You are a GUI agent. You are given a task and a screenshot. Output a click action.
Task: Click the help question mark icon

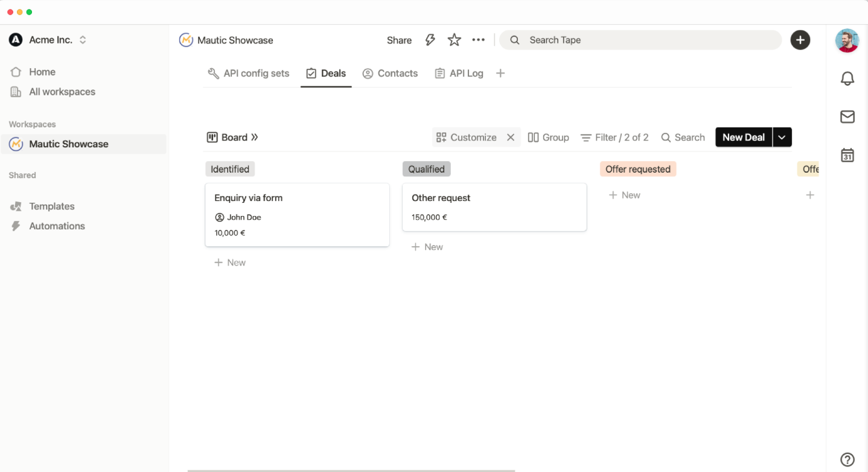[847, 459]
